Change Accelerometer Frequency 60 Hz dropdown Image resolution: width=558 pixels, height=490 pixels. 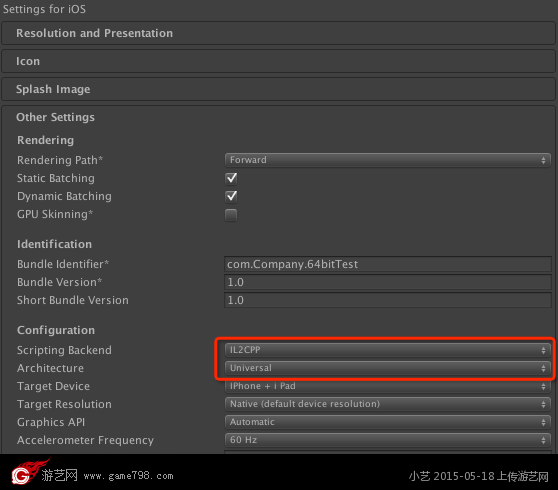[388, 440]
